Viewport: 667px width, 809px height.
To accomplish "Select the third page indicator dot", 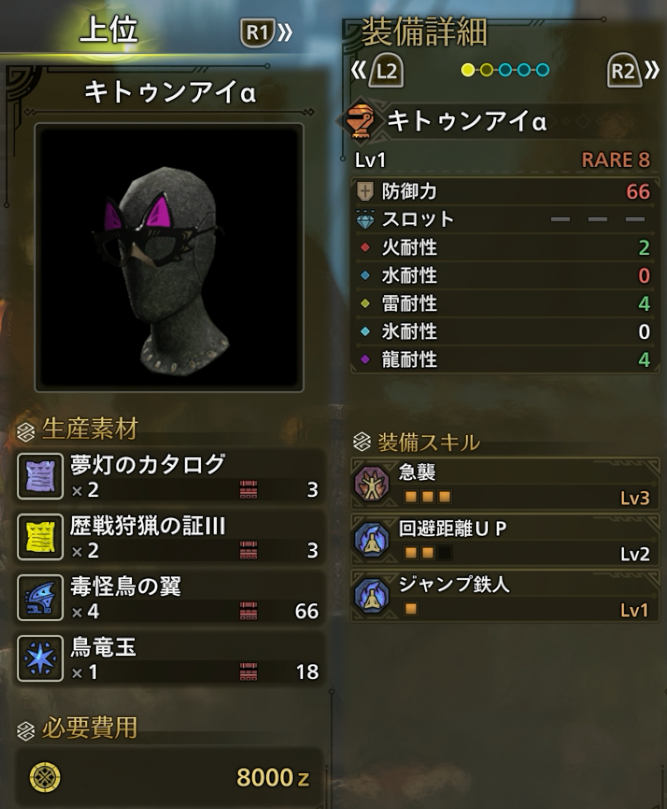I will (x=505, y=70).
